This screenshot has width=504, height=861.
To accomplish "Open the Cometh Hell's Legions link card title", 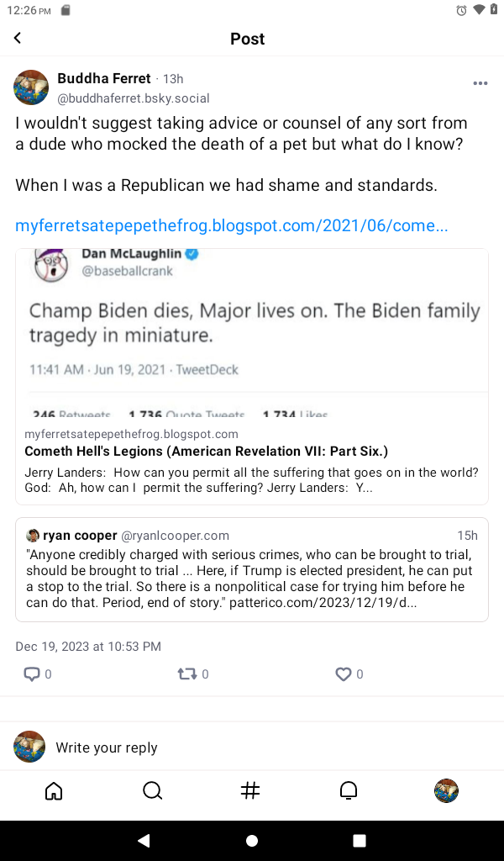I will [206, 452].
